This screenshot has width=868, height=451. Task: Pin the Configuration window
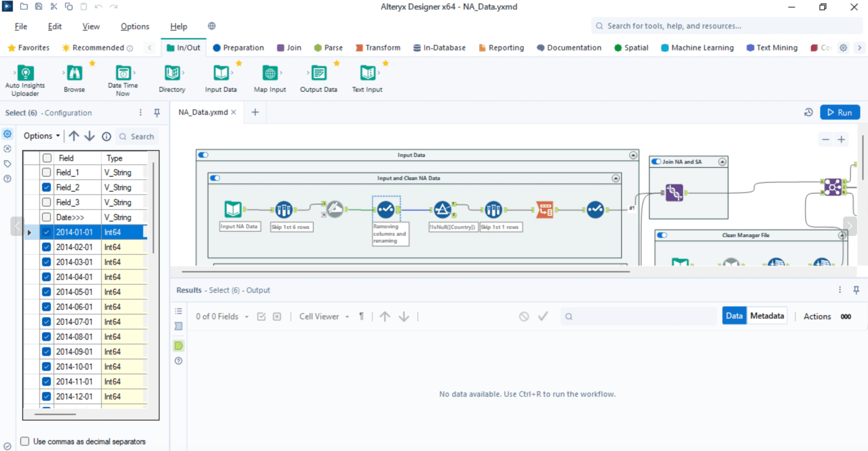click(x=157, y=112)
